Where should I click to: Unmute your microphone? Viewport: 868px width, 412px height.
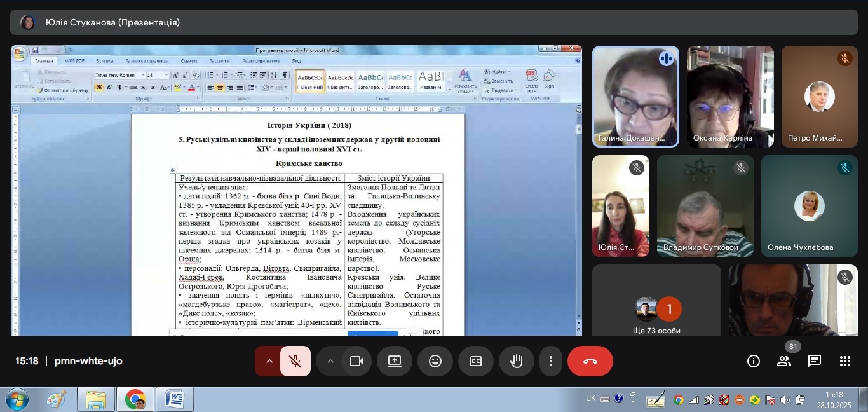click(295, 361)
